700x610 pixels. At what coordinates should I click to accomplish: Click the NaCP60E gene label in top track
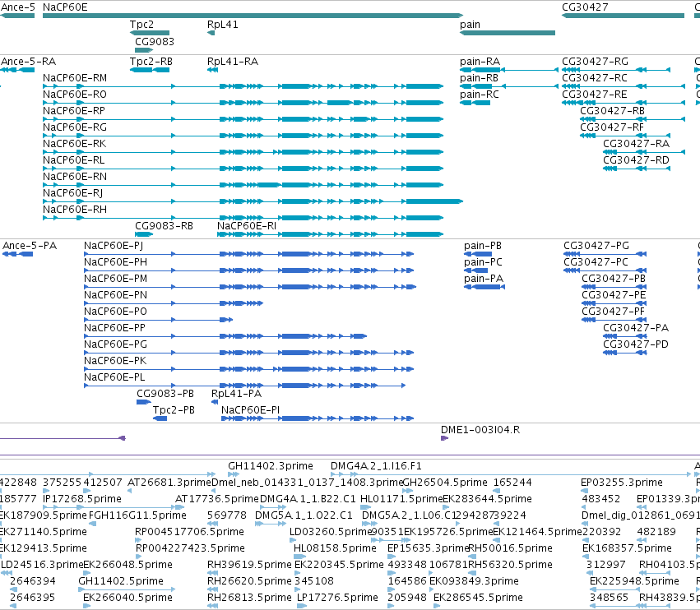[65, 7]
